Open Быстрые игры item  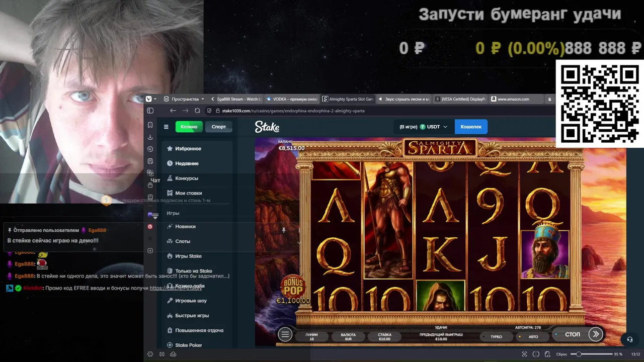[x=197, y=316]
